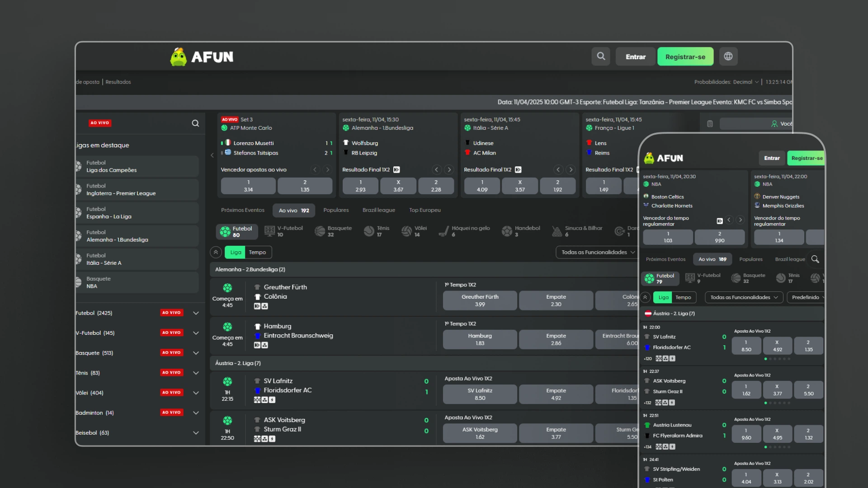Open Liga dos Campeões featured league
Image resolution: width=868 pixels, height=488 pixels.
pyautogui.click(x=137, y=166)
